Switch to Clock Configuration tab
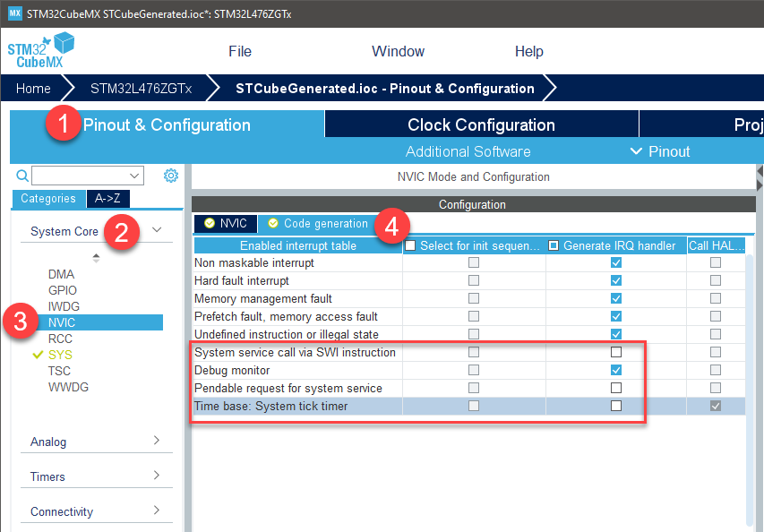 point(481,124)
